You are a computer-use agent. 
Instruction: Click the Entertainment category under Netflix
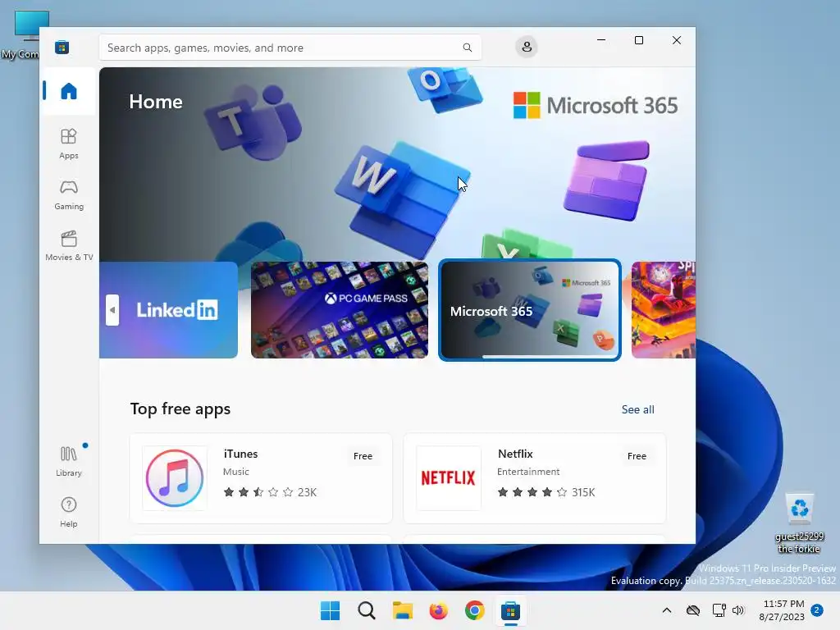[x=528, y=472]
